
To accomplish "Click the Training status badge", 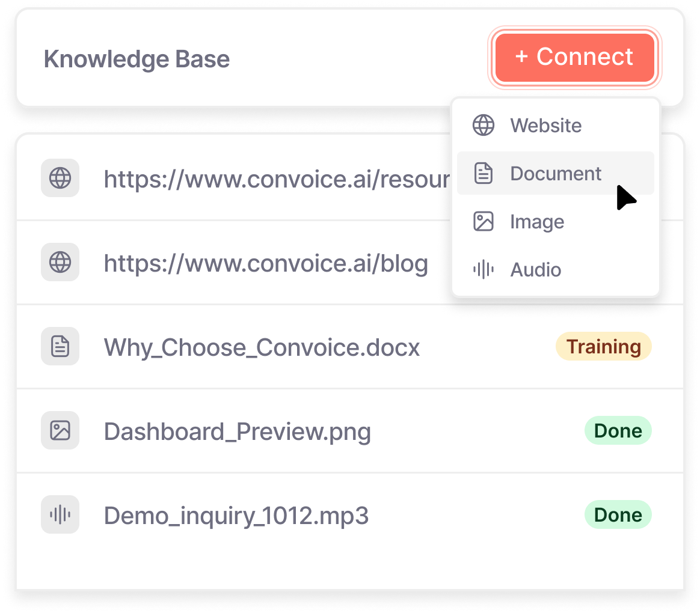I will (603, 347).
